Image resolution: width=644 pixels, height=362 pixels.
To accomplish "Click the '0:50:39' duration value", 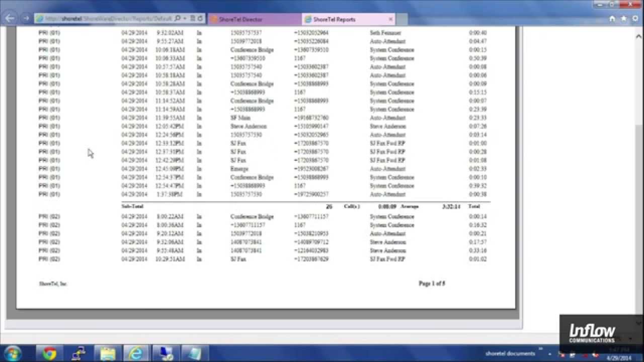I will [478, 58].
